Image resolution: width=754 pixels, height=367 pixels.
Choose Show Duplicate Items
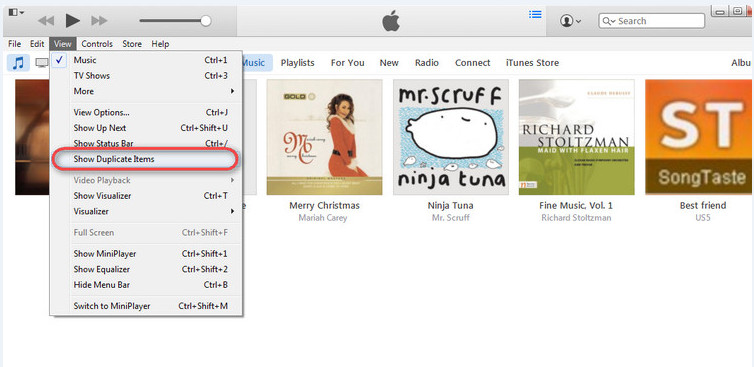tap(145, 159)
